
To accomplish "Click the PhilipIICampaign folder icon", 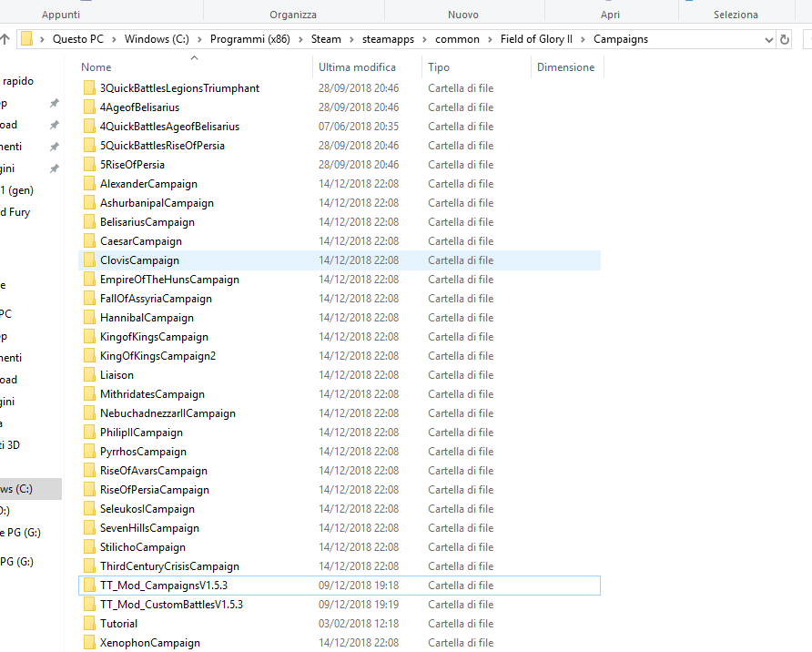I will (89, 433).
